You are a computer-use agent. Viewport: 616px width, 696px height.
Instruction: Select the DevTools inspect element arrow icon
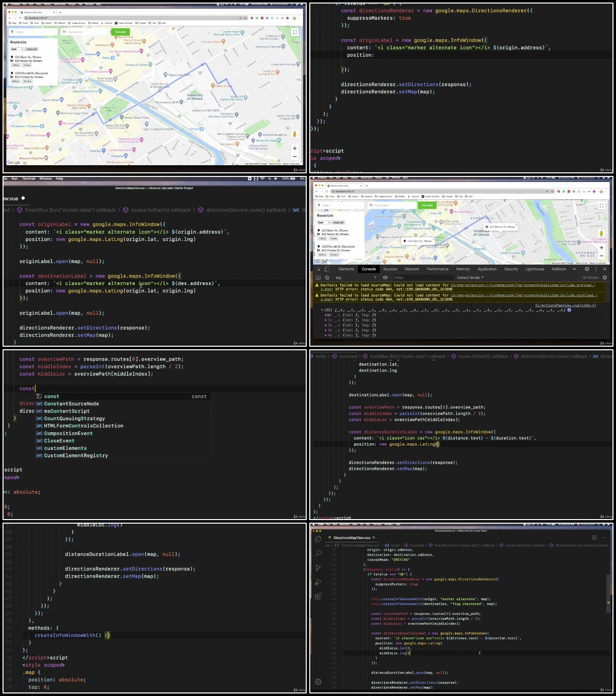[318, 269]
